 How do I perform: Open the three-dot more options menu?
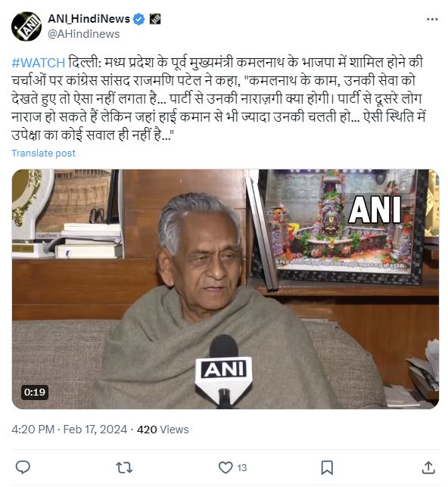click(432, 19)
